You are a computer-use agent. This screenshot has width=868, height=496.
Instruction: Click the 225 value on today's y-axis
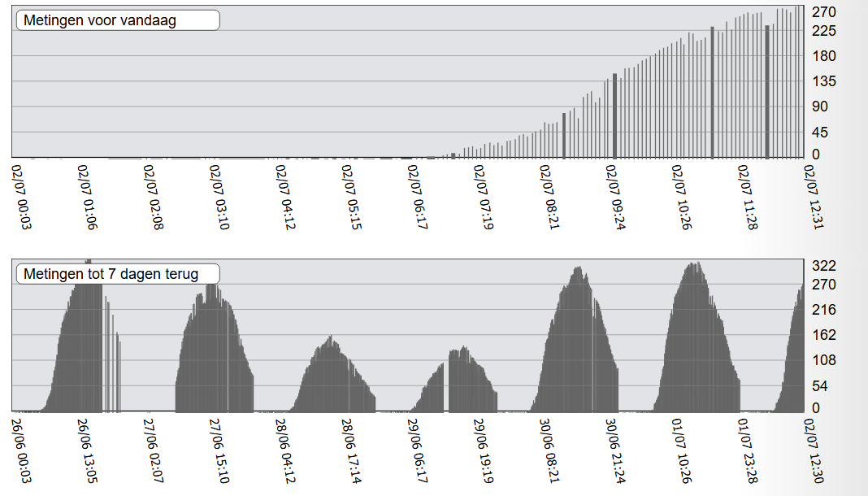coord(825,31)
